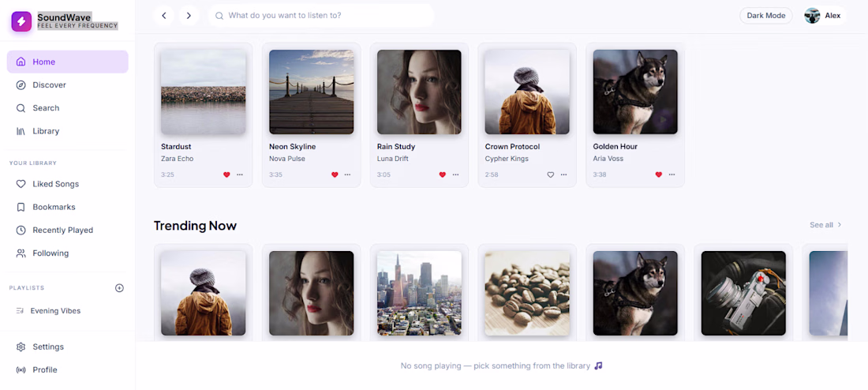Open the Library page
The width and height of the screenshot is (868, 390).
point(68,131)
